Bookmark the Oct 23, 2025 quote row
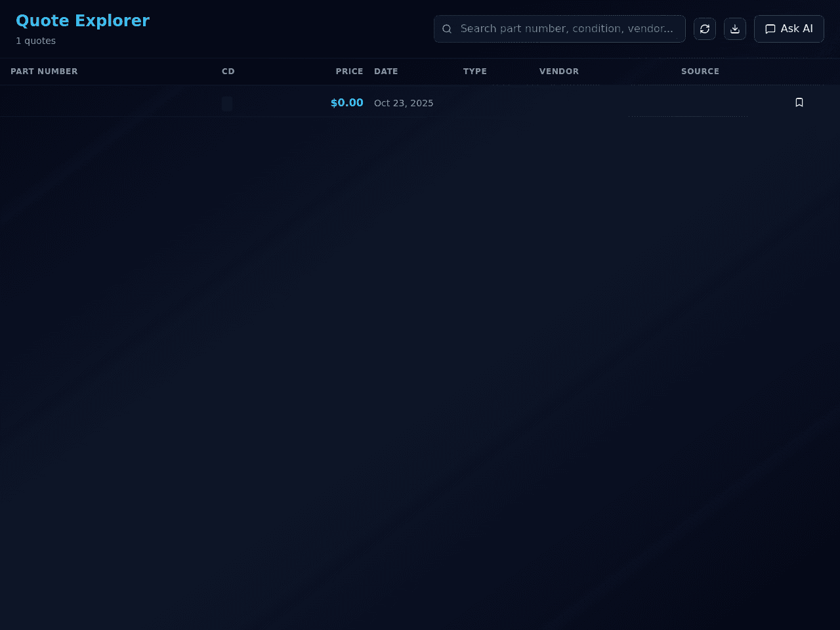Screen dimensions: 840x630 point(799,102)
